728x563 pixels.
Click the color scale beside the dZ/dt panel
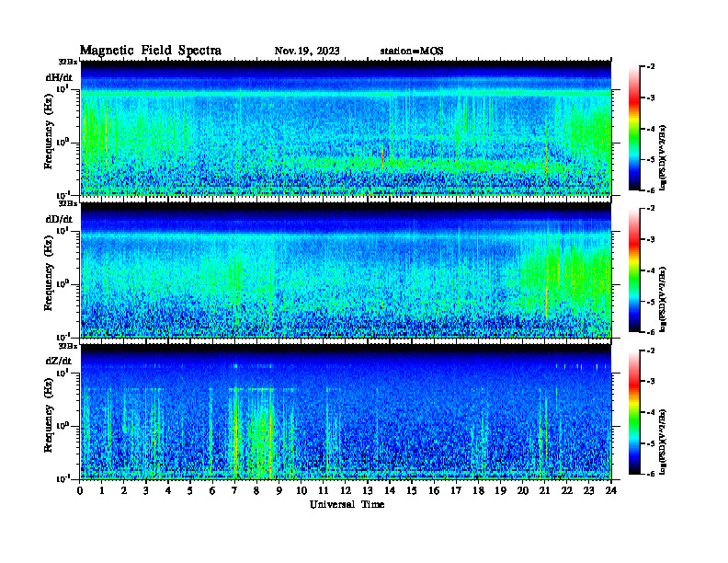pos(634,412)
